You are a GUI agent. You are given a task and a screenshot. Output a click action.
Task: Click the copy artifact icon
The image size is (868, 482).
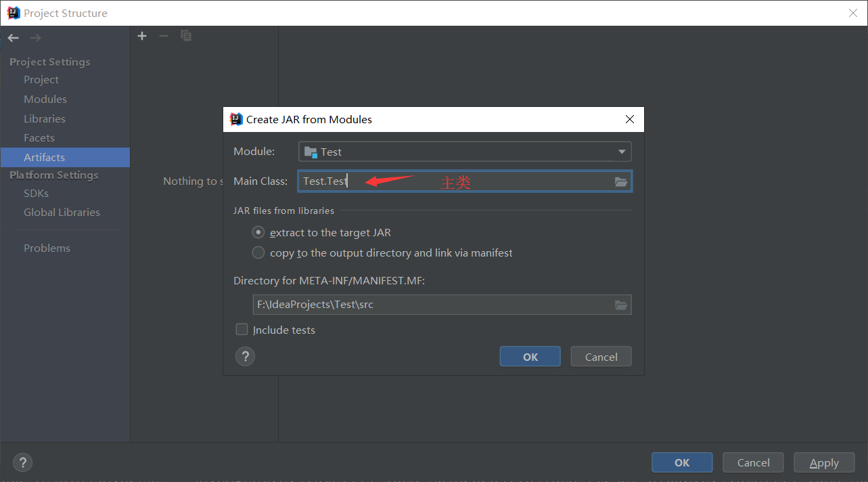pos(186,36)
